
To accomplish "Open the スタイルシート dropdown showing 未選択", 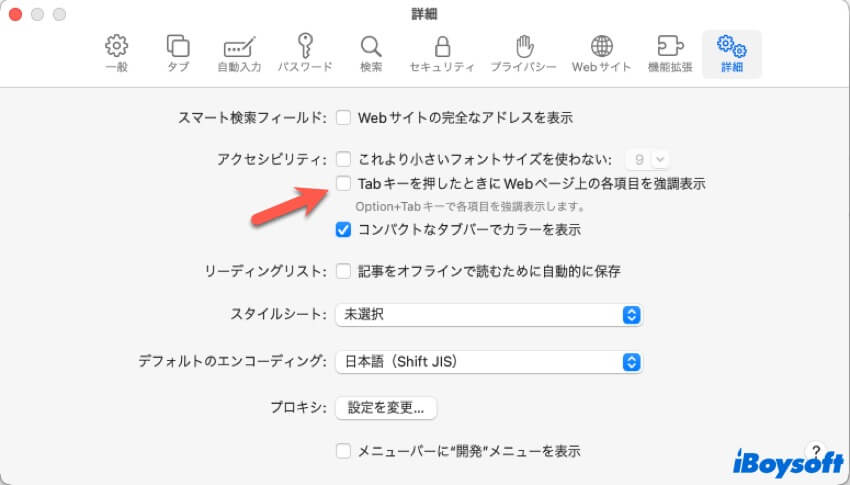I will pos(489,314).
